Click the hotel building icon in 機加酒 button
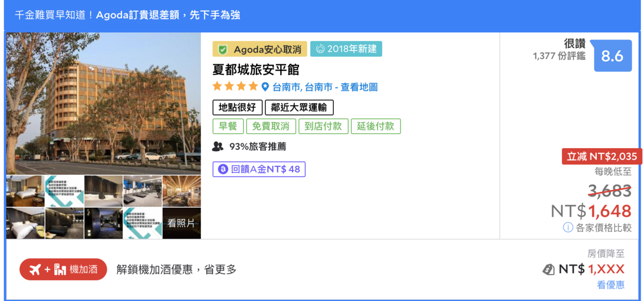This screenshot has width=644, height=301. point(60,269)
